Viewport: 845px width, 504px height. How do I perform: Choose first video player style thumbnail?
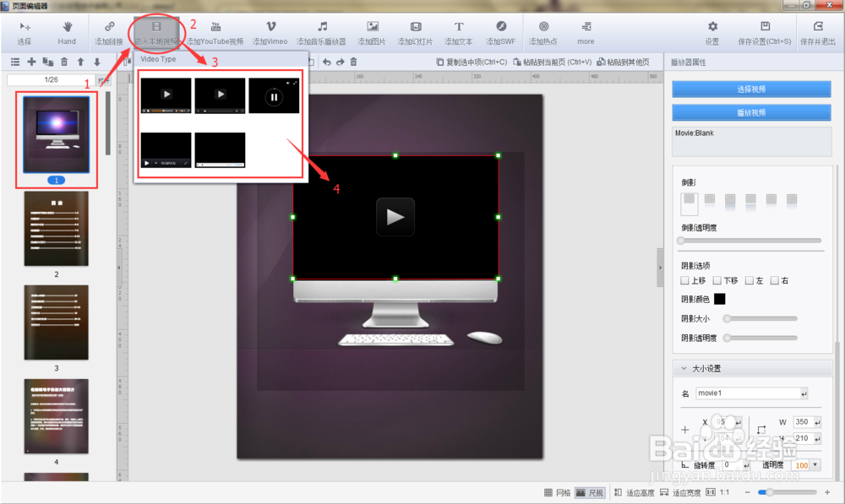click(166, 95)
